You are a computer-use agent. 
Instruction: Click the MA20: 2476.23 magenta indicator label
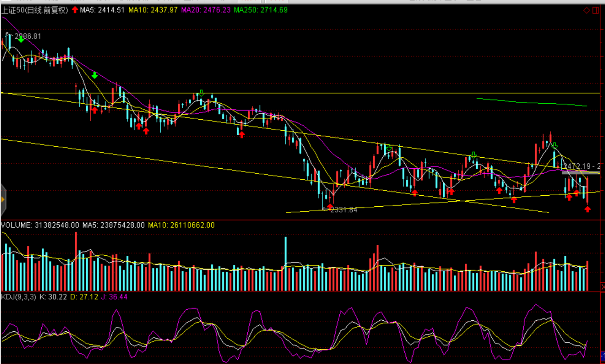point(206,10)
